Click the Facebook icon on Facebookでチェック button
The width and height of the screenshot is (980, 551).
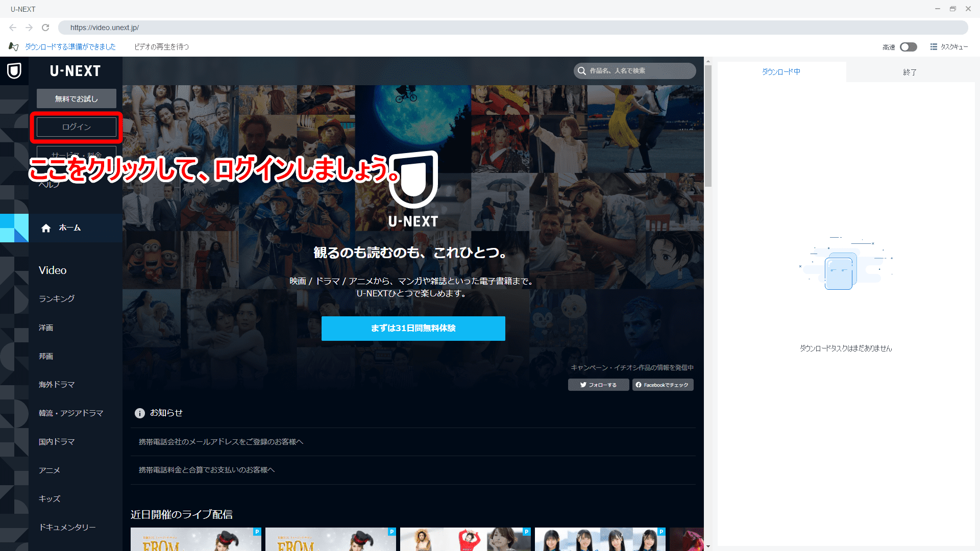[639, 385]
